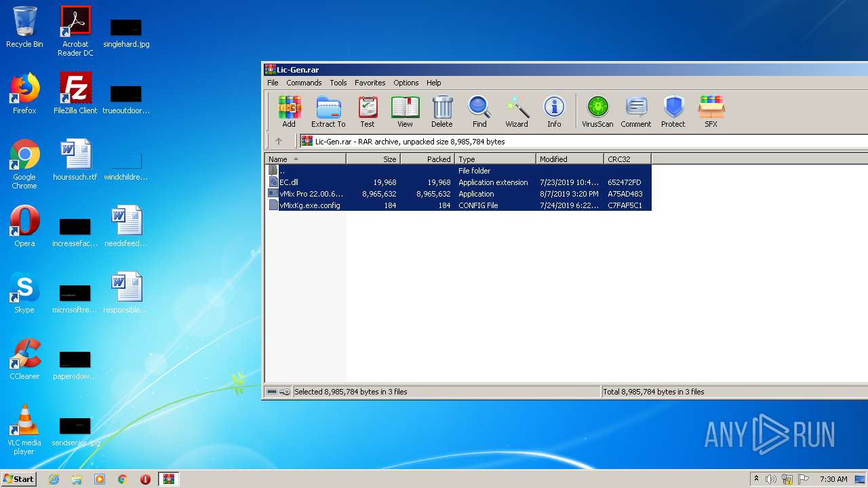Select the EC.dll file row
Screen dimensions: 868x488
458,182
